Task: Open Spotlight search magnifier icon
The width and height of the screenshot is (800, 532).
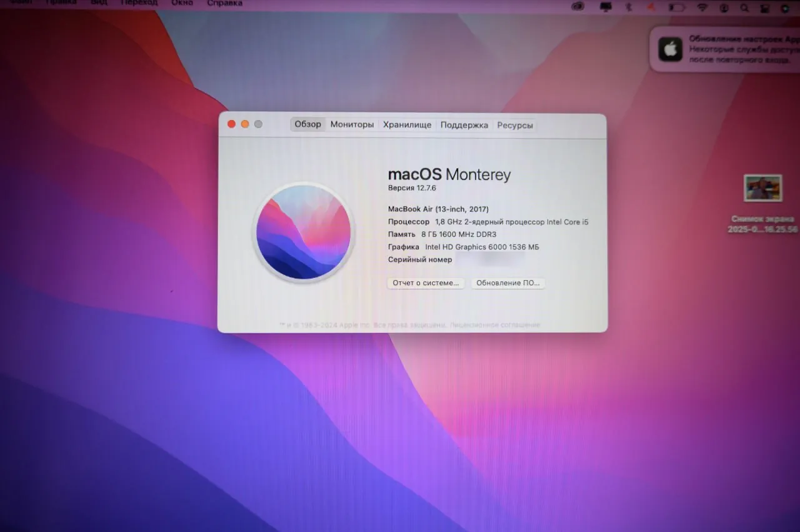Action: click(744, 8)
